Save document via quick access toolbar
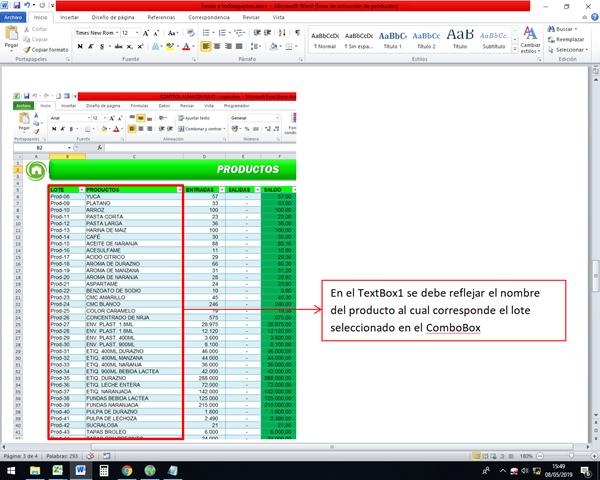 pyautogui.click(x=17, y=5)
